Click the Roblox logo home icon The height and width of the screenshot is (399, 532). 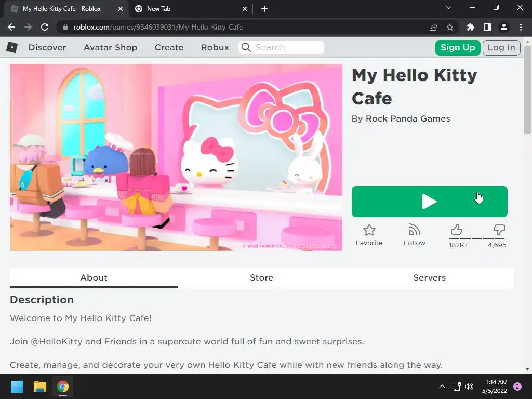tap(12, 47)
